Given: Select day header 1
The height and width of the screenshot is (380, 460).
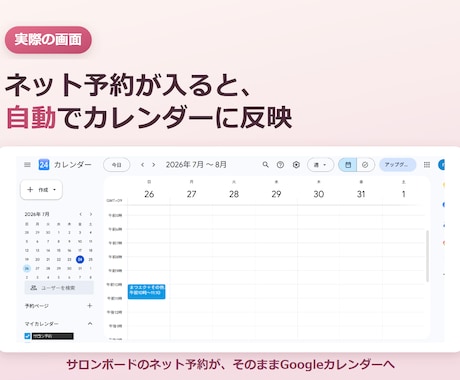Looking at the screenshot, I should 403,194.
